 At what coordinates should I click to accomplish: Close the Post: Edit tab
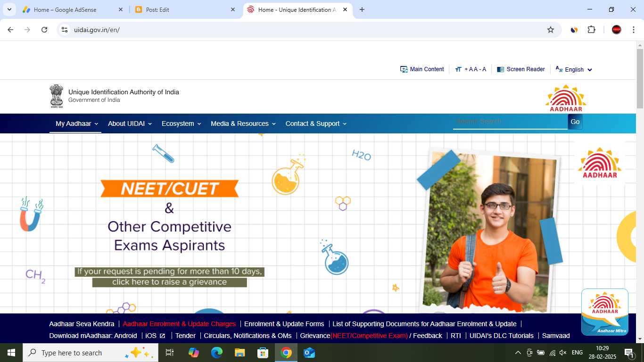233,9
